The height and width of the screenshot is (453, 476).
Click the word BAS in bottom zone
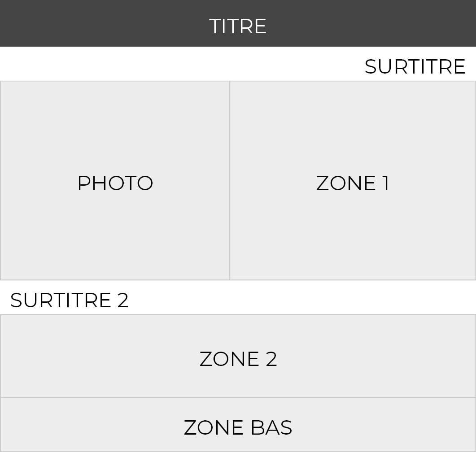(x=271, y=427)
